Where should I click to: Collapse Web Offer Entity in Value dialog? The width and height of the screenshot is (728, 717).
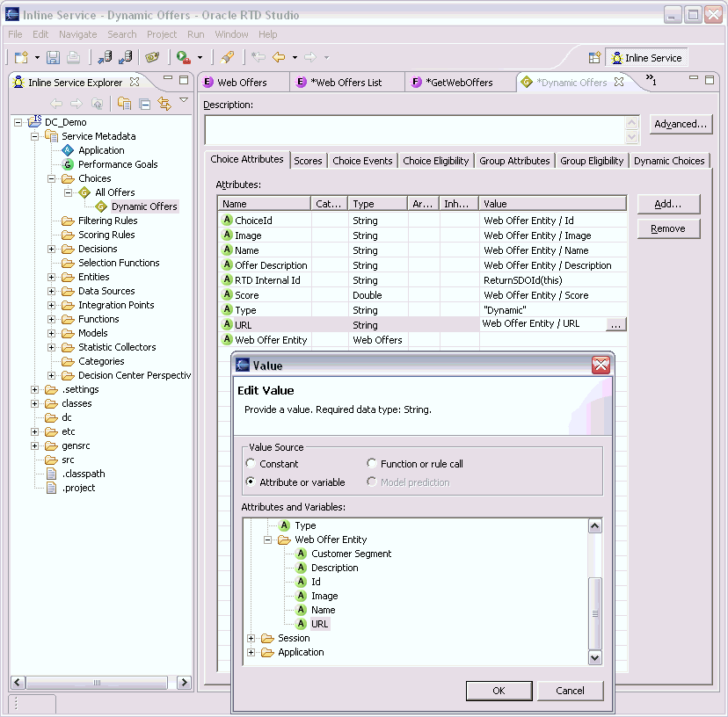click(x=268, y=540)
